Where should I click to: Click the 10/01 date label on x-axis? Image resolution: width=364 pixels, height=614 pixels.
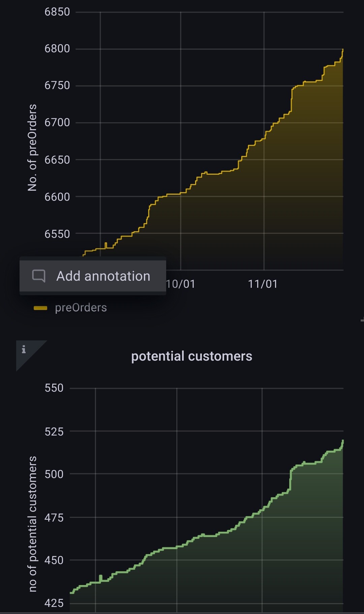click(181, 284)
